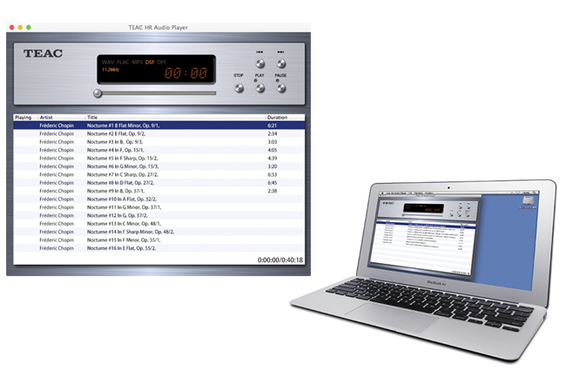Maximize the window with the green button
The width and height of the screenshot is (566, 392).
point(29,27)
